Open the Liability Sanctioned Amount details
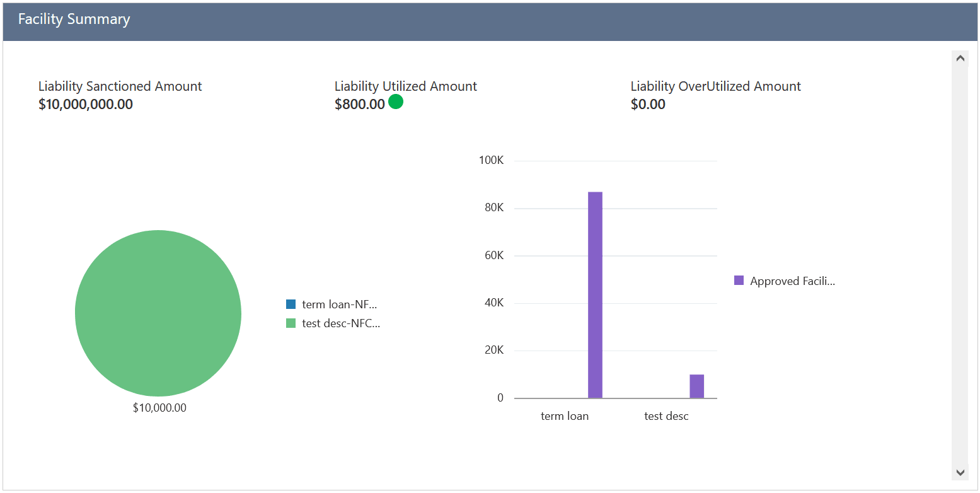 coord(120,86)
